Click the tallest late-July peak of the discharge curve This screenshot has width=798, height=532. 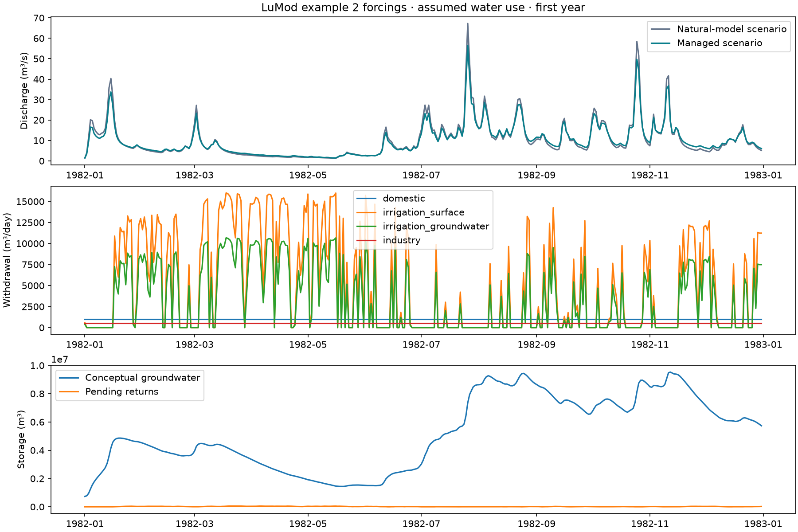click(468, 24)
